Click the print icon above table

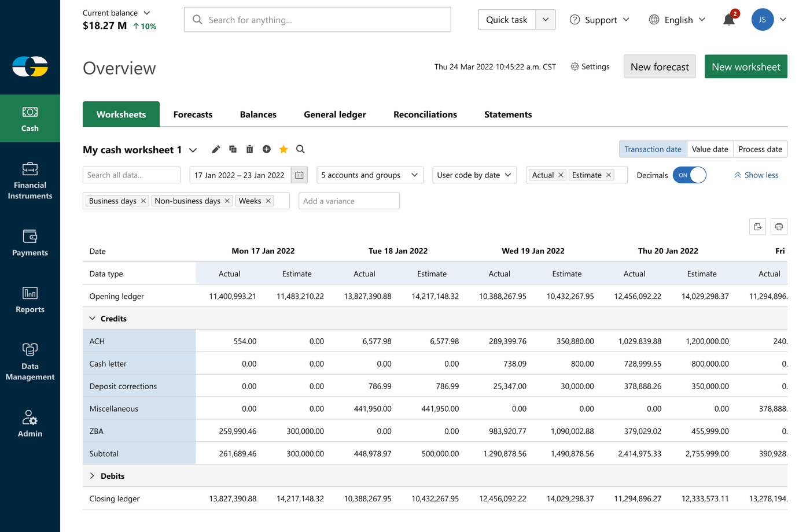click(779, 227)
